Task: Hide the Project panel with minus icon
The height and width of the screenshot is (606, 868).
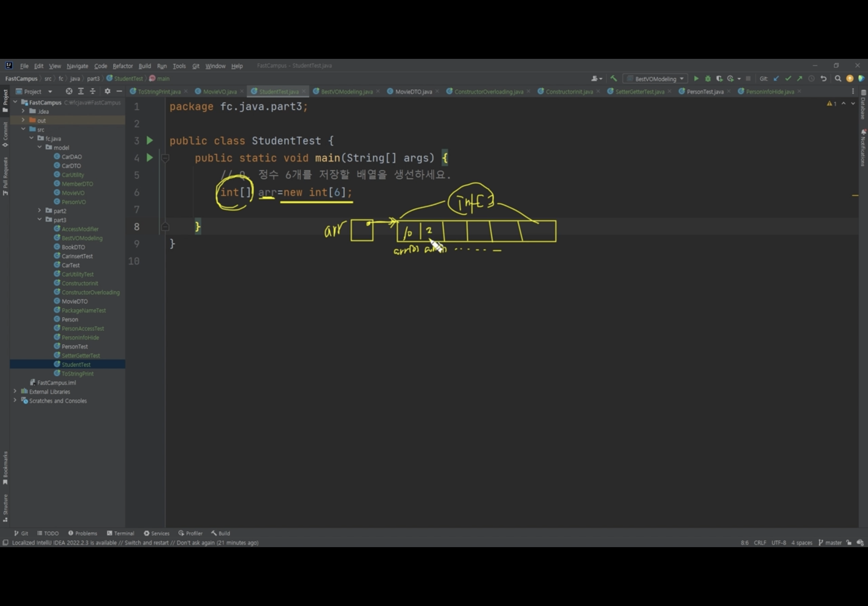Action: (119, 91)
